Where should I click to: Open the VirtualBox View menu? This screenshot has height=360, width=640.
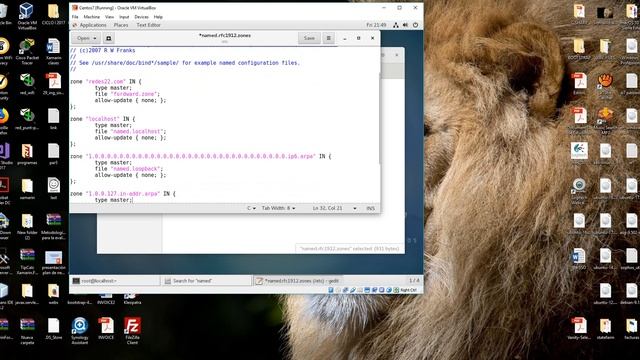109,17
